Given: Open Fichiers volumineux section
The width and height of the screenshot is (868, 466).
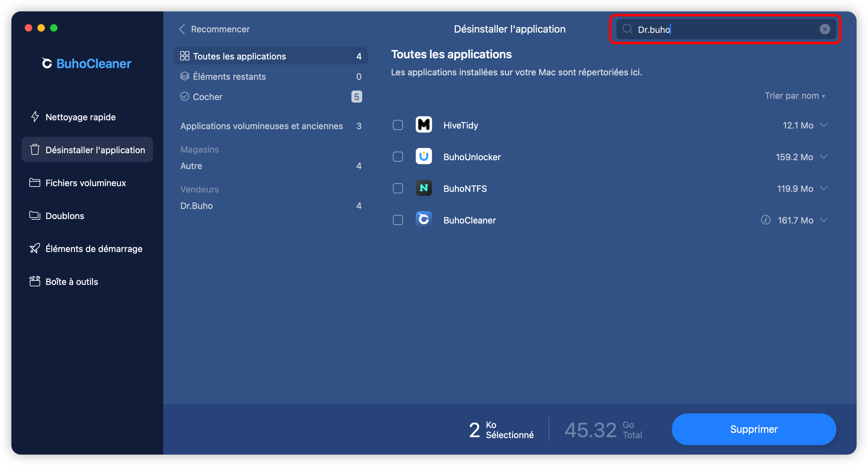Looking at the screenshot, I should (x=87, y=182).
